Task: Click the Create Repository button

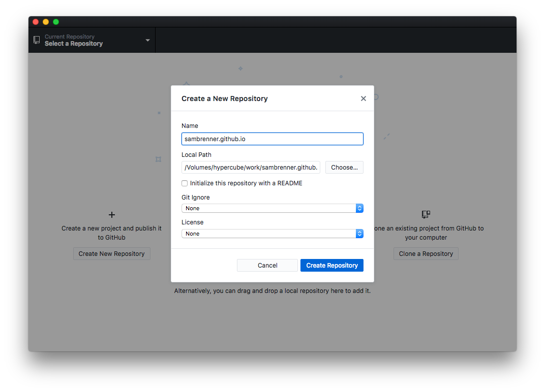Action: pyautogui.click(x=331, y=265)
